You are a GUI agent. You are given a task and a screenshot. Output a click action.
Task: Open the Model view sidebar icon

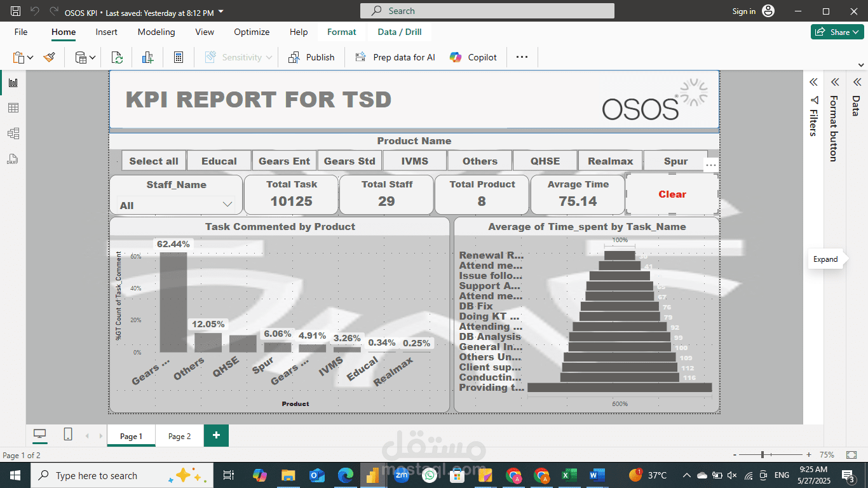click(13, 133)
